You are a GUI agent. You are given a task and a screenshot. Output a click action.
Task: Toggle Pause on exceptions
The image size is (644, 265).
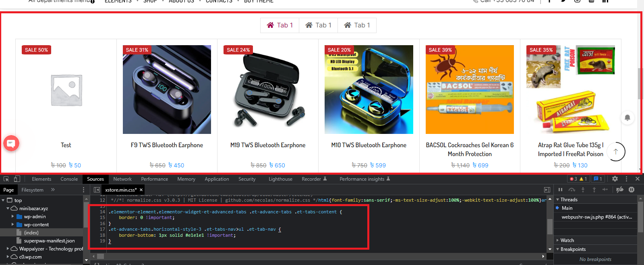[632, 190]
